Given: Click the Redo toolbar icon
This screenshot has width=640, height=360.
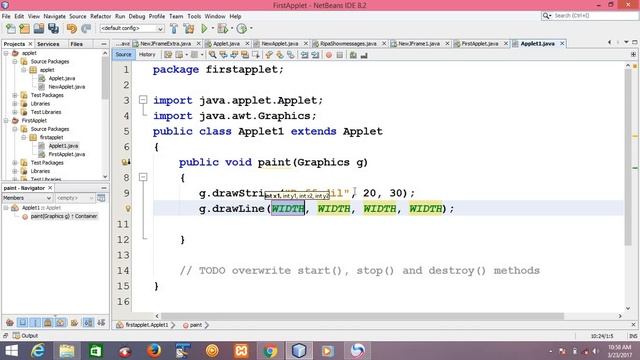Looking at the screenshot, I should coord(86,29).
